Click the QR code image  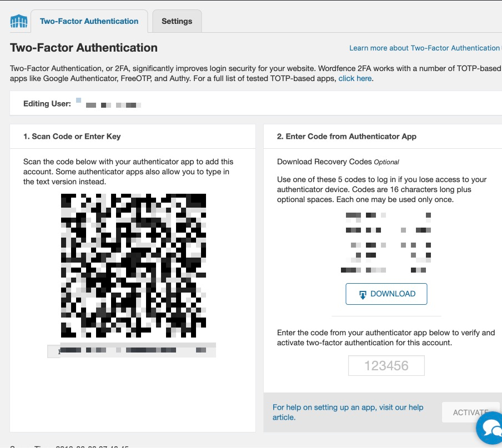click(x=133, y=265)
